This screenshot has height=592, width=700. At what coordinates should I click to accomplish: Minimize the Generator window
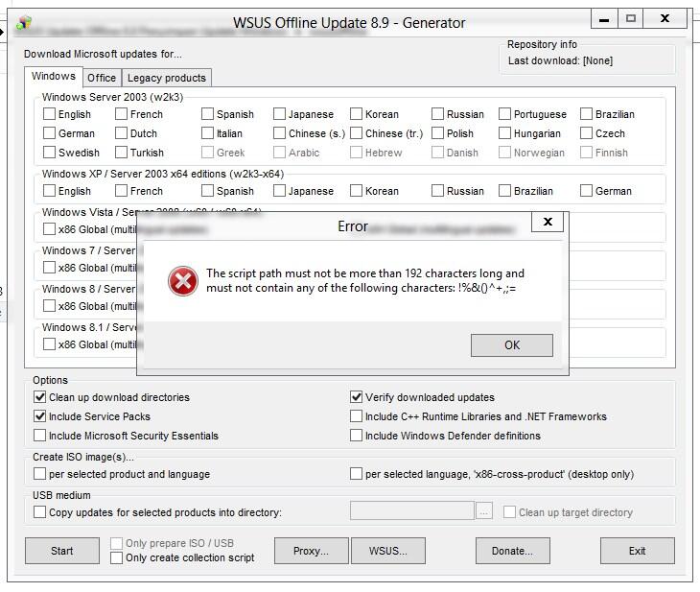coord(604,19)
